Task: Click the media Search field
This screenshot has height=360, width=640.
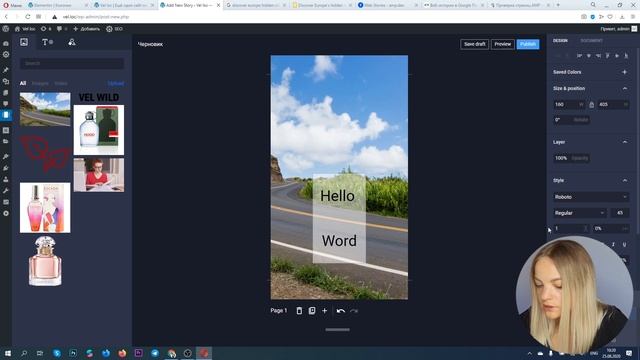Action: pos(72,64)
